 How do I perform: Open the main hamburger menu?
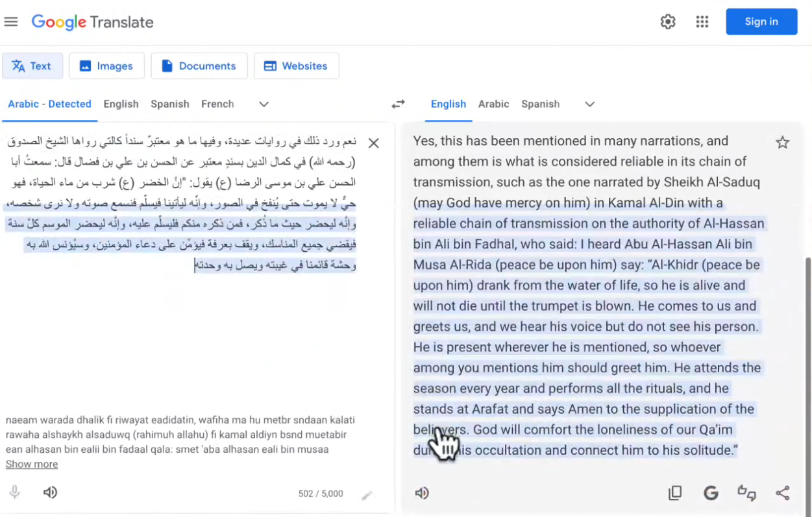pyautogui.click(x=10, y=22)
